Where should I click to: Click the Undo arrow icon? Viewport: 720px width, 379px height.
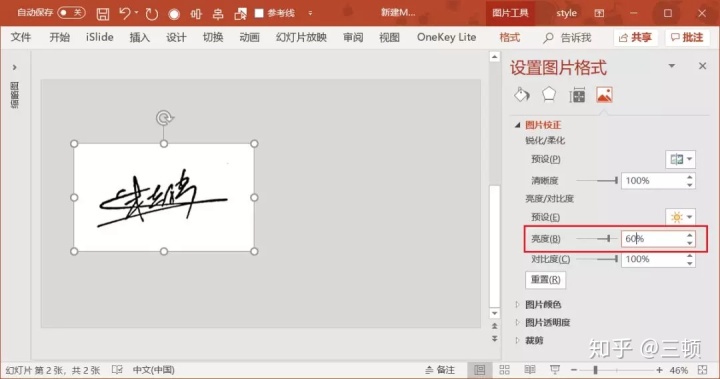pos(124,13)
